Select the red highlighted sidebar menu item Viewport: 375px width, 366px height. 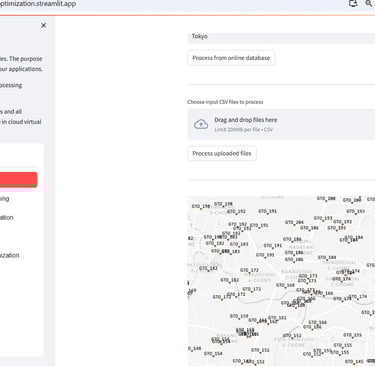click(x=18, y=180)
